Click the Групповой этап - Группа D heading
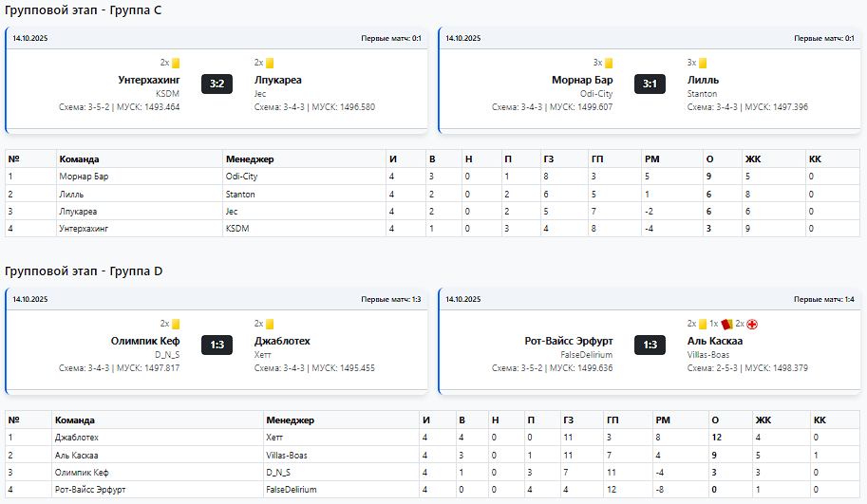The image size is (867, 504). pyautogui.click(x=84, y=271)
